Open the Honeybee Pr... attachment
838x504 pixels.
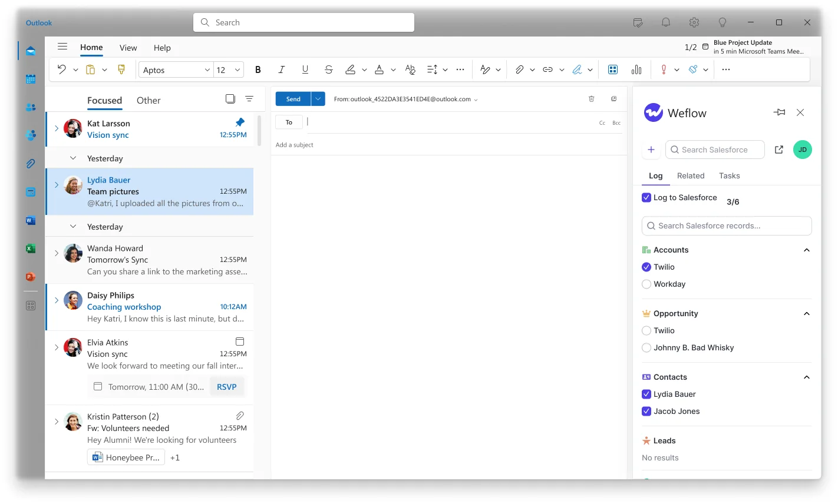click(126, 457)
